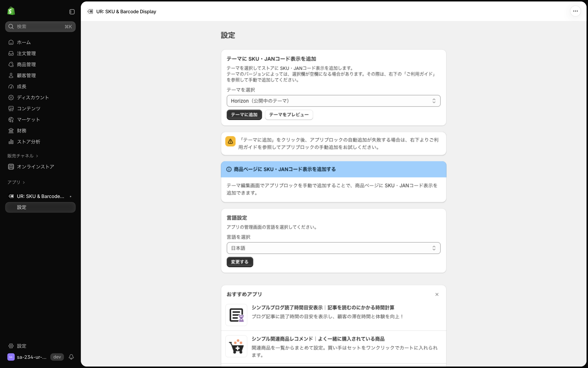Click the info icon in blue banner
Image resolution: width=588 pixels, height=368 pixels.
[229, 169]
